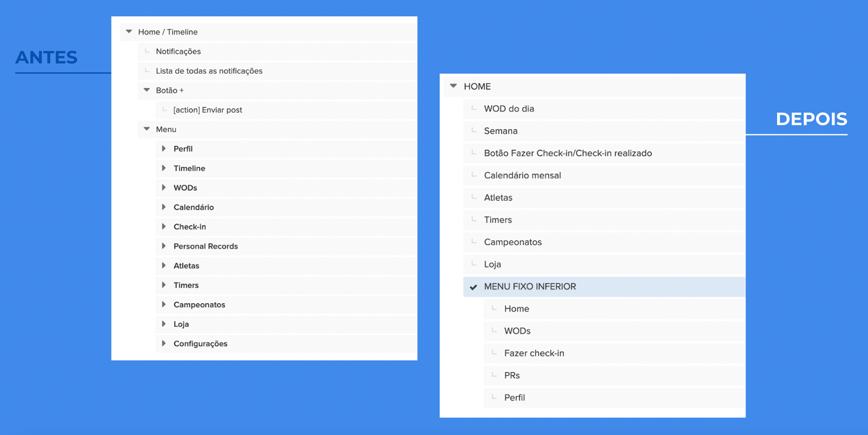The image size is (868, 435).
Task: Expand the Atletas arrow in ANTES tree
Action: point(164,266)
